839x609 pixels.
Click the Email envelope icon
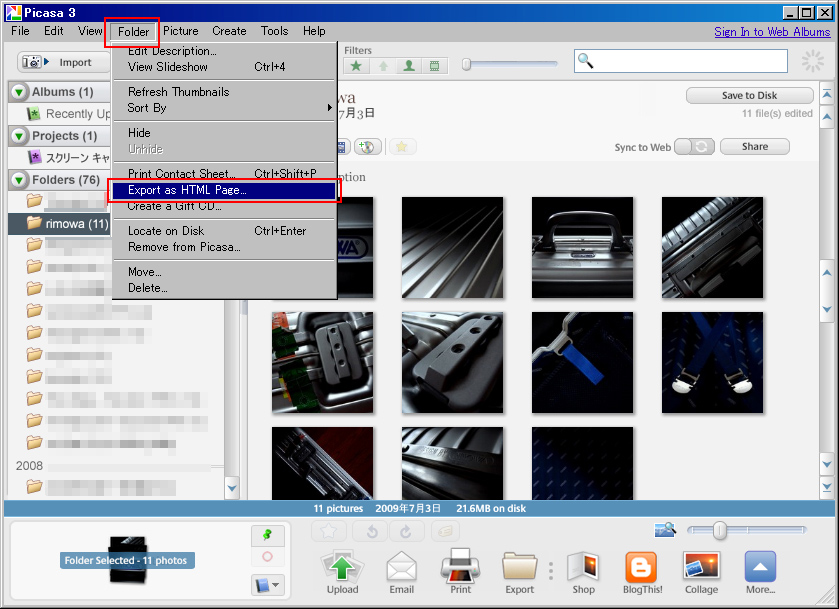coord(401,568)
